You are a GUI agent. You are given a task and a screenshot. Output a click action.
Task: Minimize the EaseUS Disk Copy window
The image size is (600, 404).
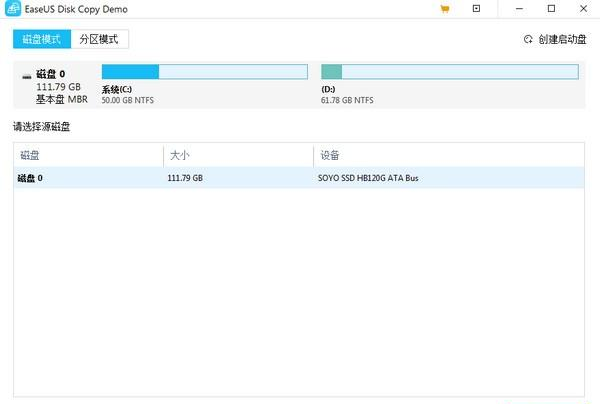(519, 9)
